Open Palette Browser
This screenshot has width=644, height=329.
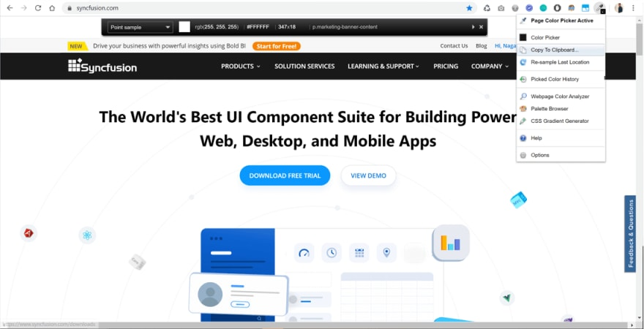(x=561, y=109)
